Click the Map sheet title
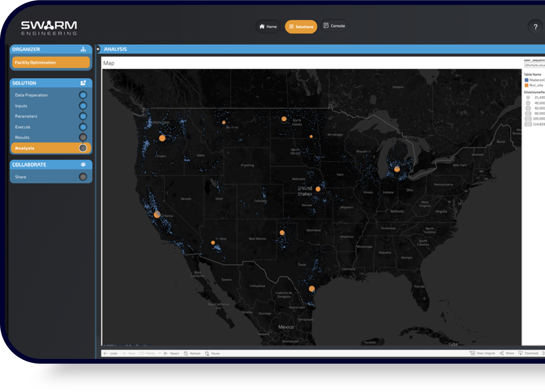 pos(109,63)
